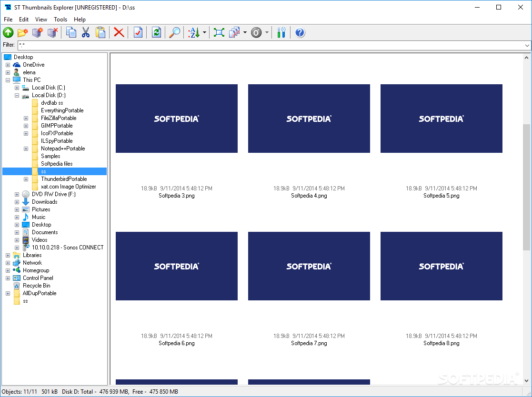Select xat.com Image Optimizer folder
Image resolution: width=532 pixels, height=397 pixels.
pos(68,187)
